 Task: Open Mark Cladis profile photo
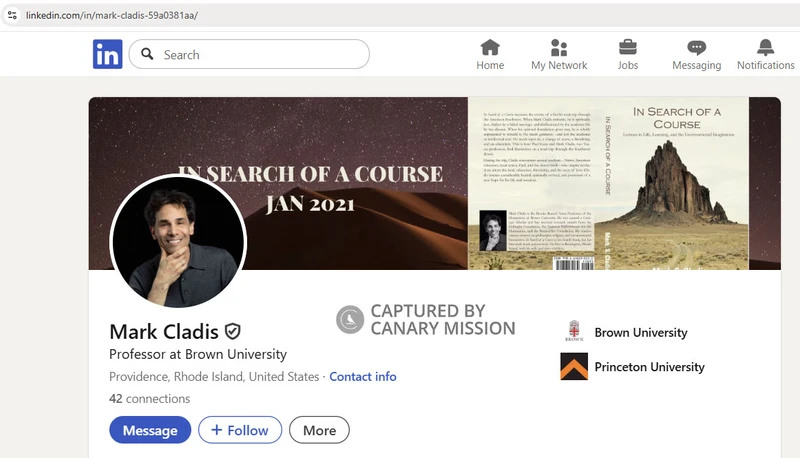coord(178,241)
